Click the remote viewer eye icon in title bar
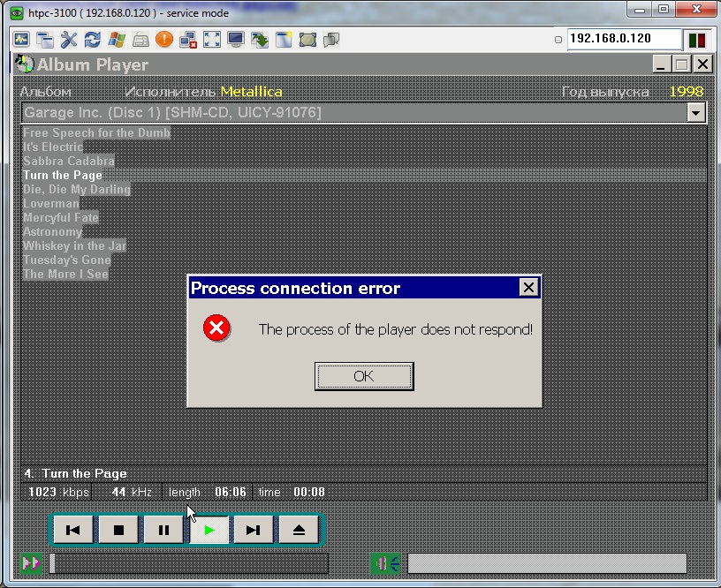 pyautogui.click(x=17, y=13)
